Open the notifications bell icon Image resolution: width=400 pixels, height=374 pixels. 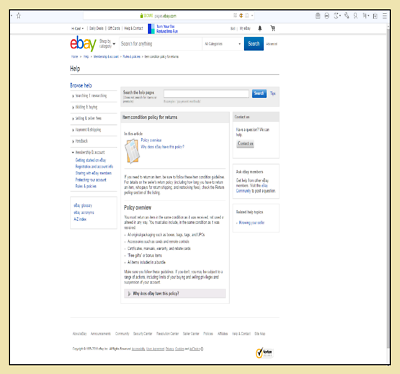[x=260, y=28]
